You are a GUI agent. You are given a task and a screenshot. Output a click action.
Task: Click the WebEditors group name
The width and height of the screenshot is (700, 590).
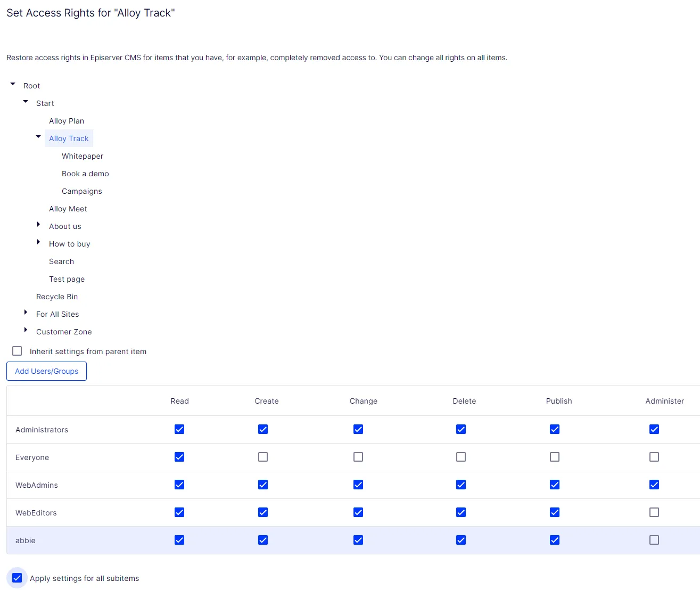(x=36, y=513)
